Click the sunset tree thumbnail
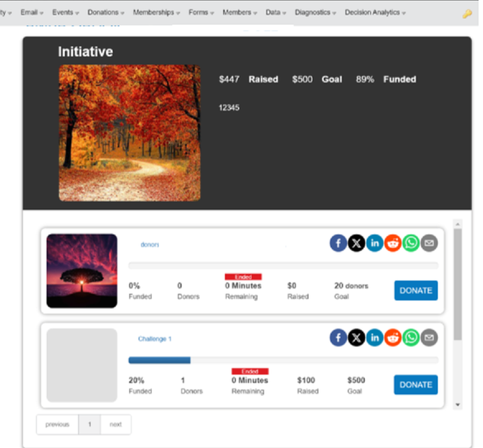483x448 pixels. pyautogui.click(x=82, y=270)
